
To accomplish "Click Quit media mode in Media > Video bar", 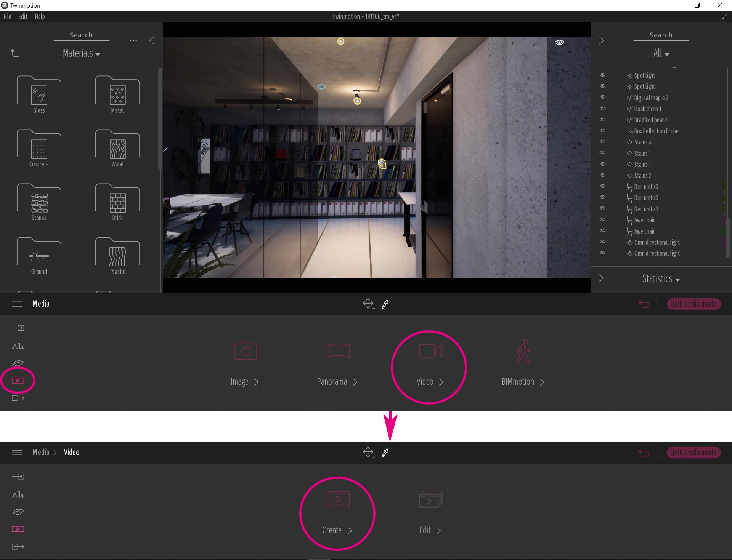I will click(693, 453).
